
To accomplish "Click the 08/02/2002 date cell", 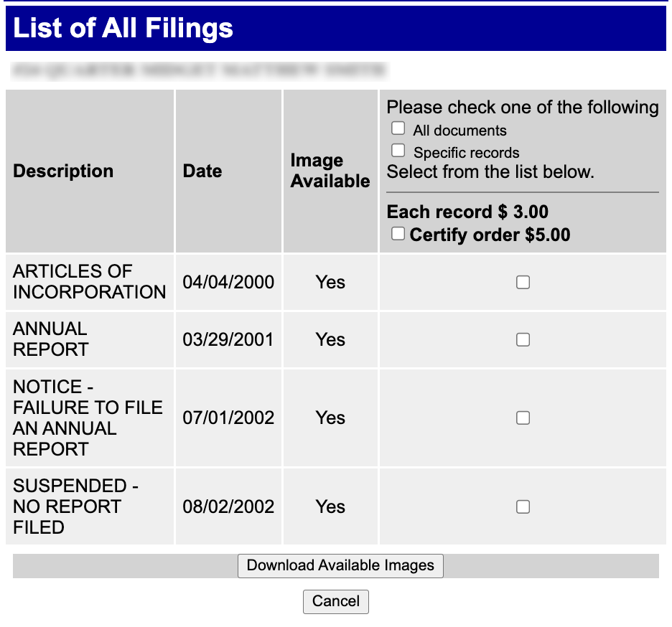I will coord(228,506).
